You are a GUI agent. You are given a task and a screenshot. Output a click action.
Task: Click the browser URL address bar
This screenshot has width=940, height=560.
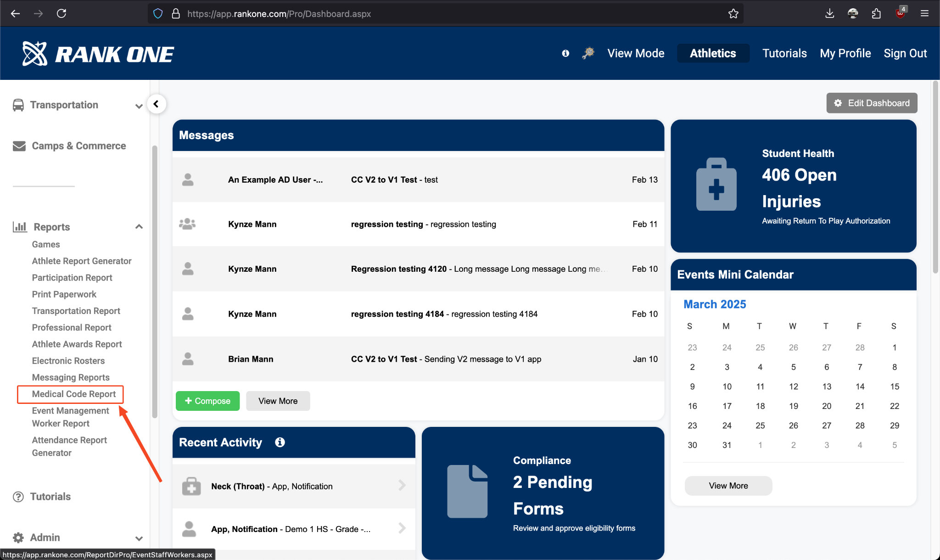tap(445, 13)
